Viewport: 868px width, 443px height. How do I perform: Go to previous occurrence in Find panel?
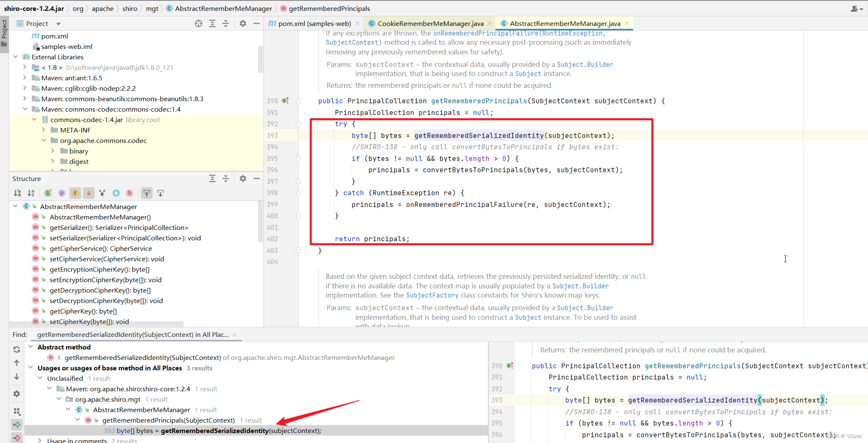coord(16,363)
